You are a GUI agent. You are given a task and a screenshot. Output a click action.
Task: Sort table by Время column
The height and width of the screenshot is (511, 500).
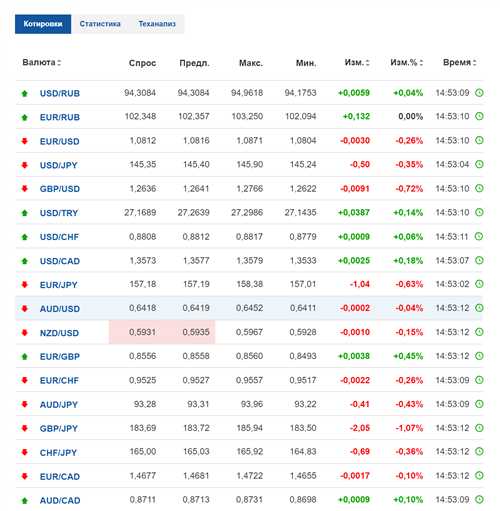pos(459,62)
